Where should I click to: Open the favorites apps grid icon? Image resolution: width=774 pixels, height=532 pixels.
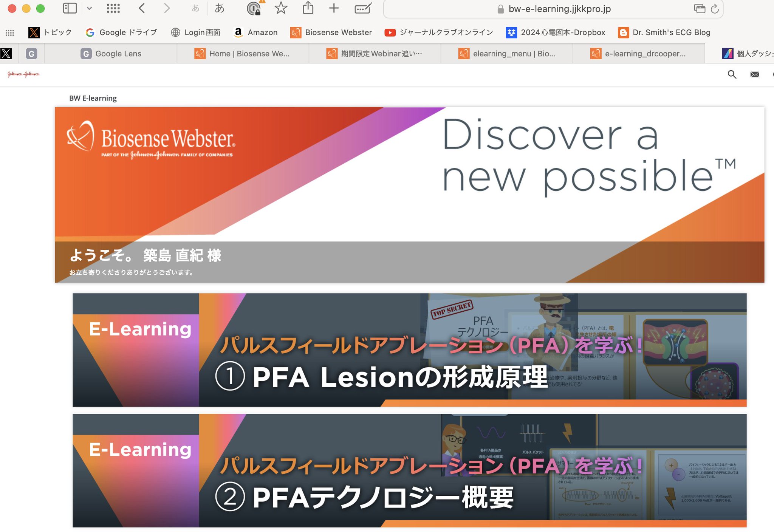point(10,32)
